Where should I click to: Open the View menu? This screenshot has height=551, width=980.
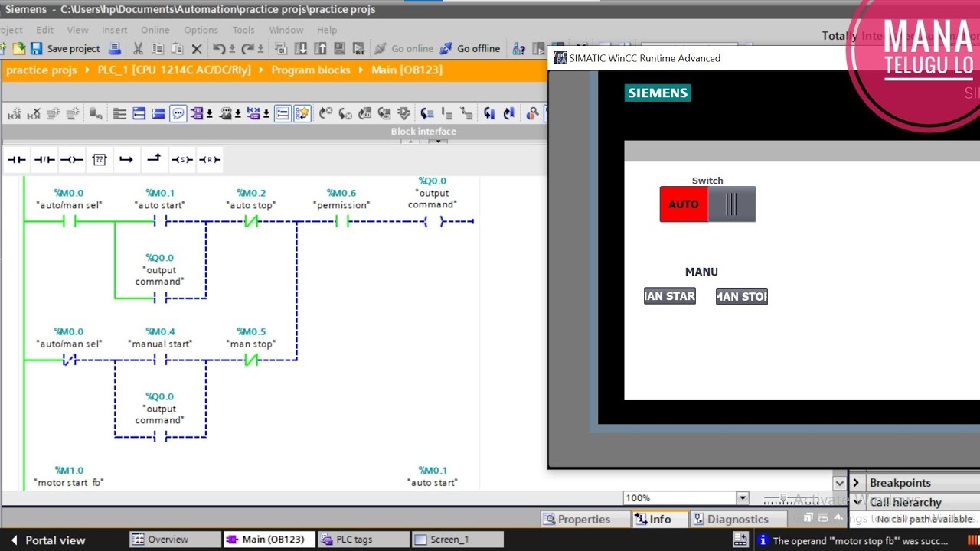77,30
